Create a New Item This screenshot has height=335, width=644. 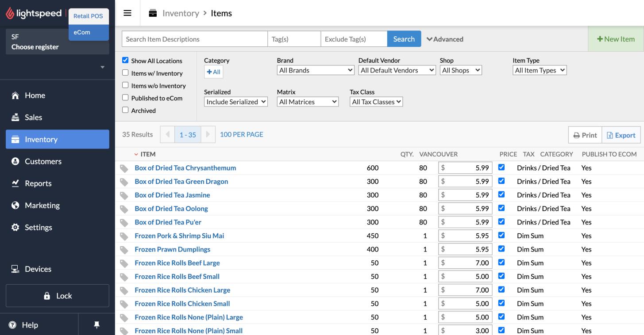click(x=616, y=39)
